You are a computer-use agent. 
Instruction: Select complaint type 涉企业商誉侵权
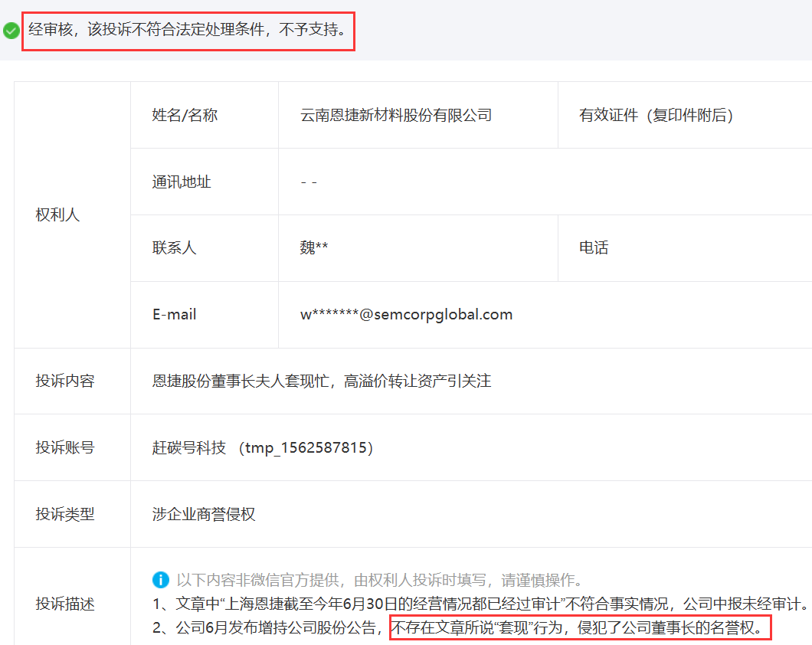click(204, 514)
